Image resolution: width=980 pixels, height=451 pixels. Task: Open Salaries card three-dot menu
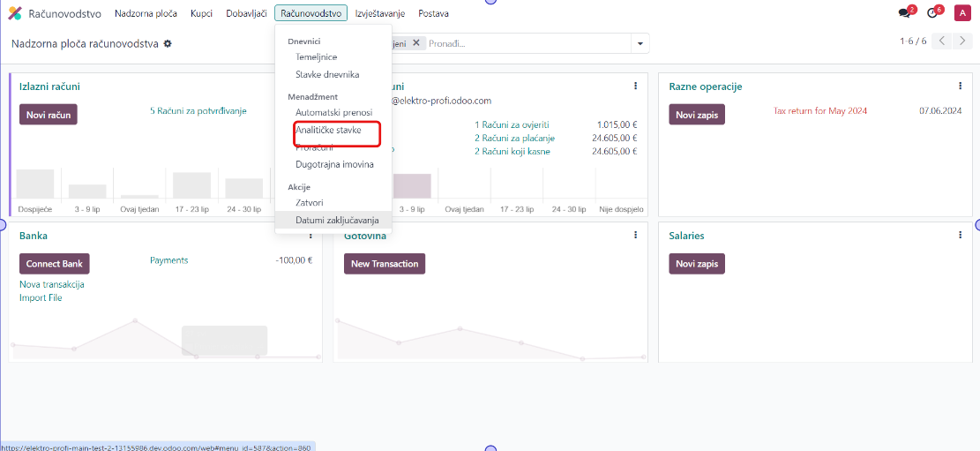(961, 236)
